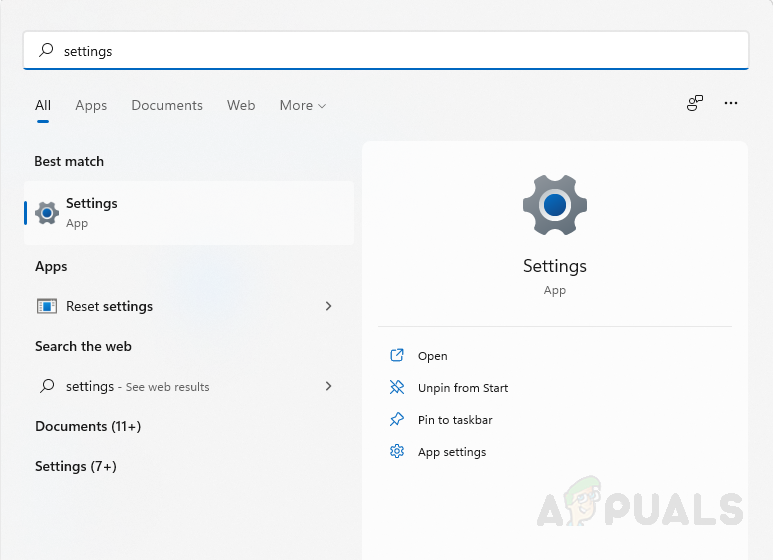Expand the More filter dropdown
The height and width of the screenshot is (560, 773).
(303, 105)
